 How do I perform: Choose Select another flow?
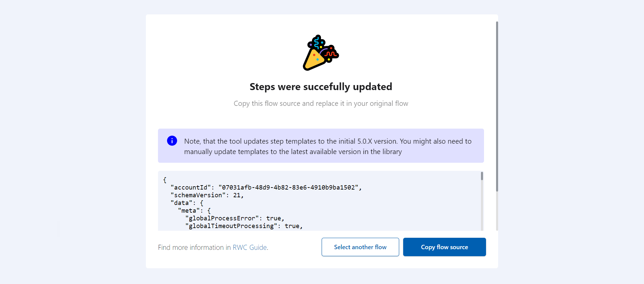(x=360, y=247)
